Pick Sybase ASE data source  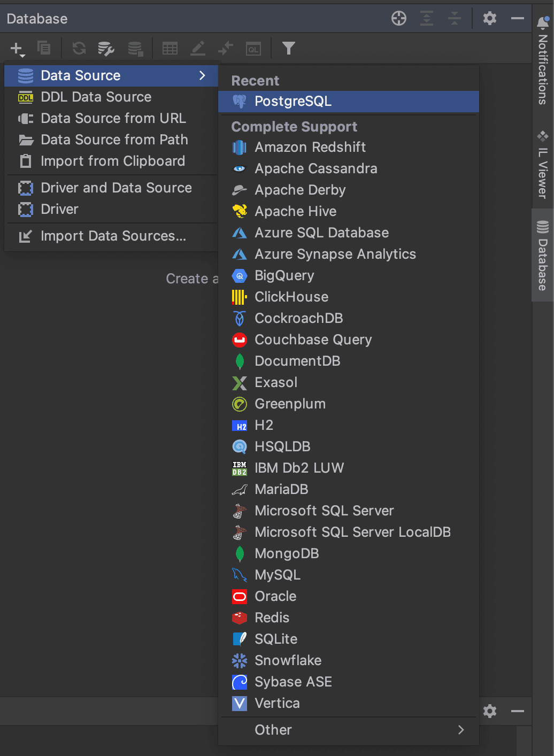tap(349, 682)
